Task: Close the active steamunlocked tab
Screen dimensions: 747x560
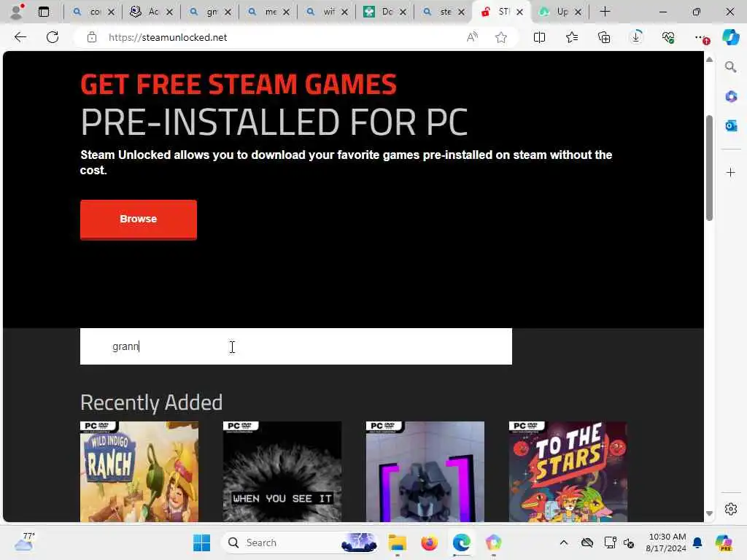Action: (x=519, y=12)
